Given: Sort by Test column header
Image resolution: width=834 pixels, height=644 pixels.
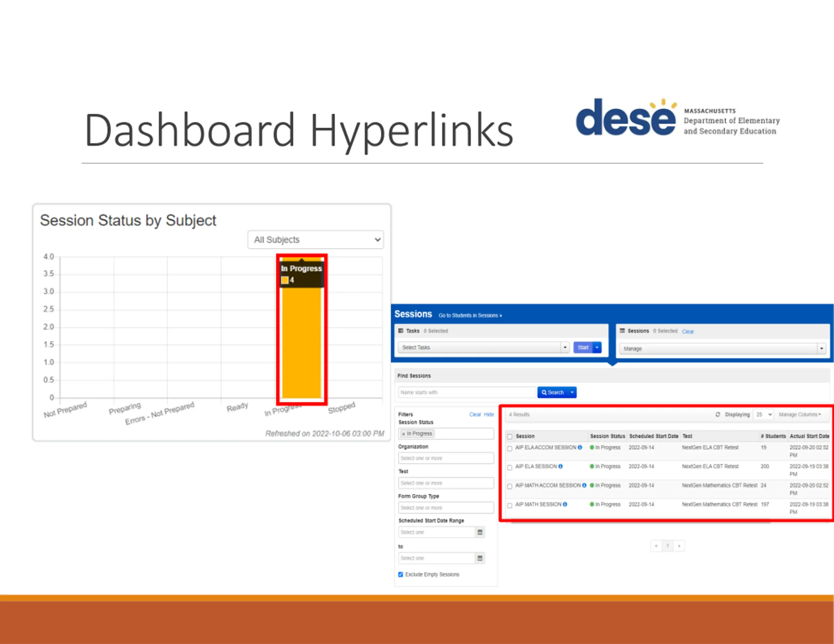Looking at the screenshot, I should 687,436.
